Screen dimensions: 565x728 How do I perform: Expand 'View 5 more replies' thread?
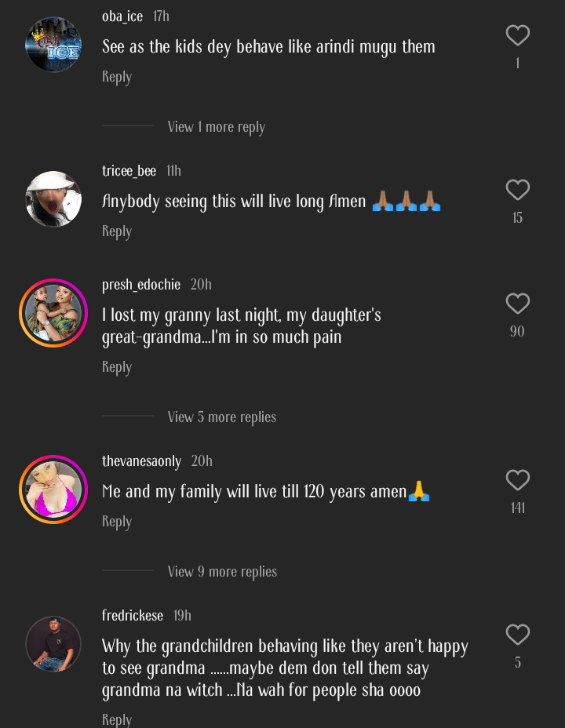click(221, 417)
